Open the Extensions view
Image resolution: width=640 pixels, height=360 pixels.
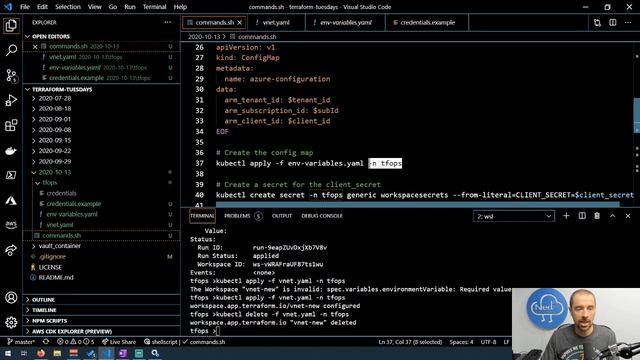(x=11, y=125)
